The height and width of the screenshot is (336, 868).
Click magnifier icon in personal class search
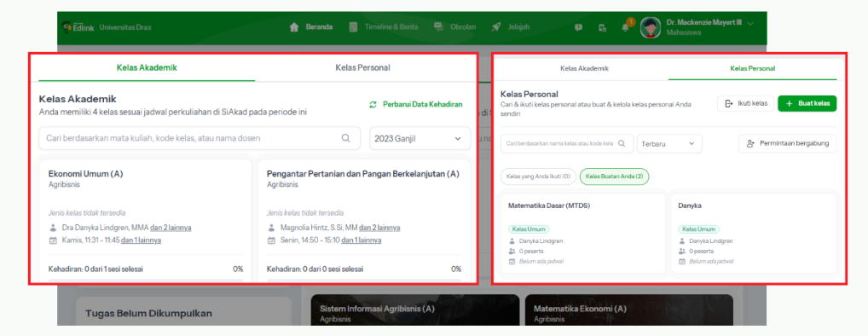(622, 143)
